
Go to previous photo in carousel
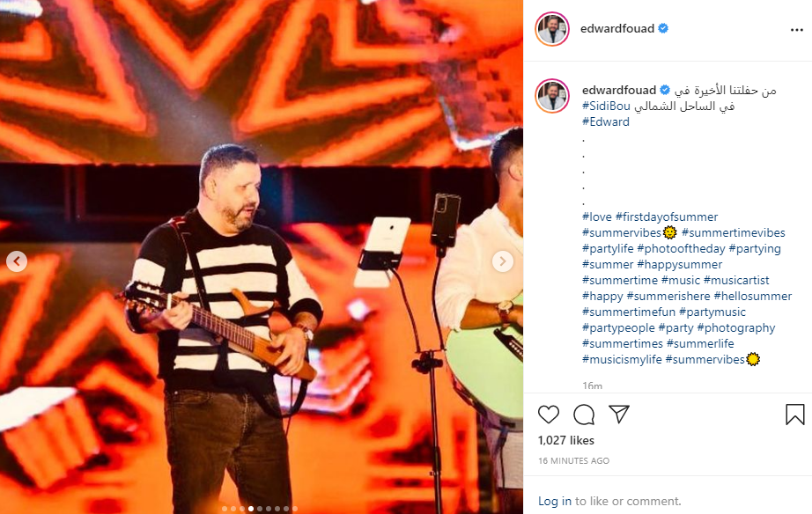tap(17, 261)
